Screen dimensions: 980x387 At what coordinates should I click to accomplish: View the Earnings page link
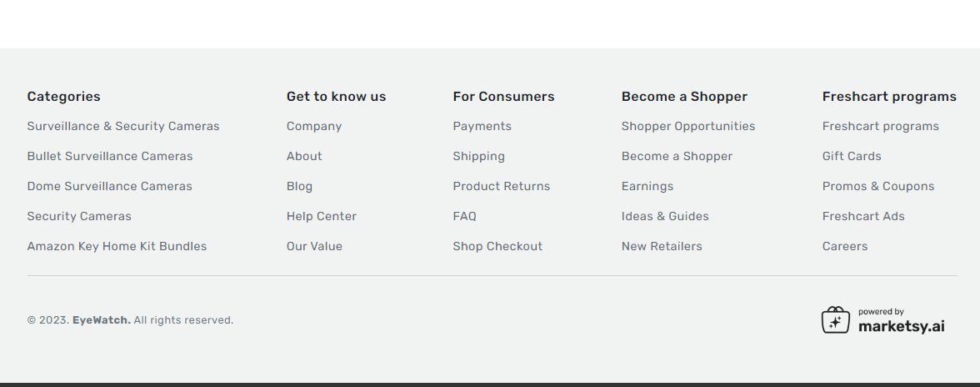[647, 186]
